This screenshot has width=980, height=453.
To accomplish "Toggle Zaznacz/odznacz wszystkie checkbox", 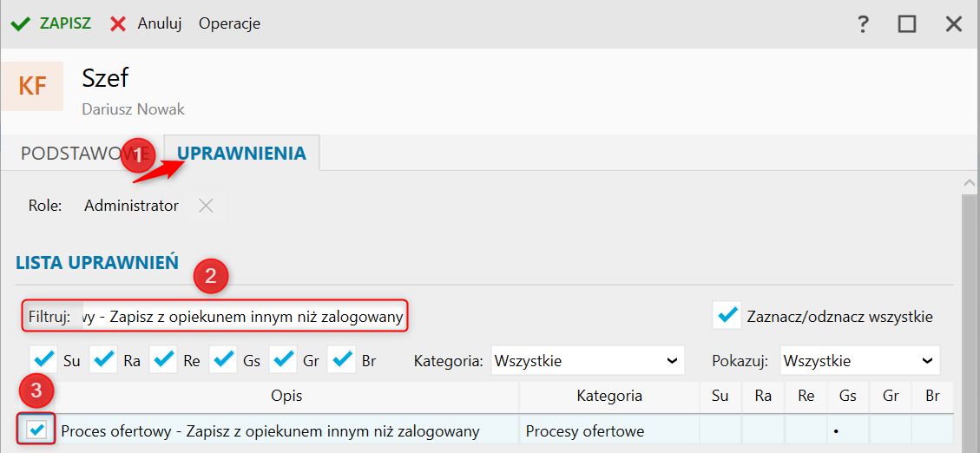I will tap(726, 316).
